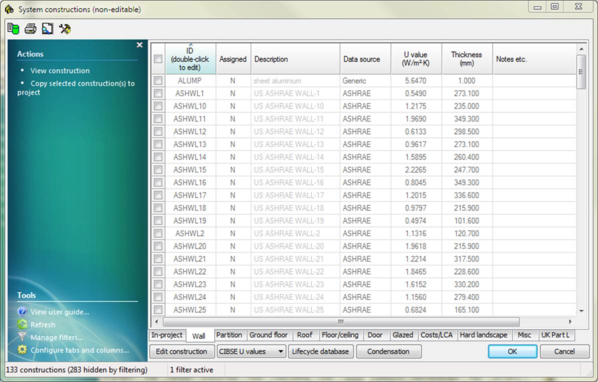The width and height of the screenshot is (598, 382).
Task: Click the printer icon in toolbar
Action: 31,29
